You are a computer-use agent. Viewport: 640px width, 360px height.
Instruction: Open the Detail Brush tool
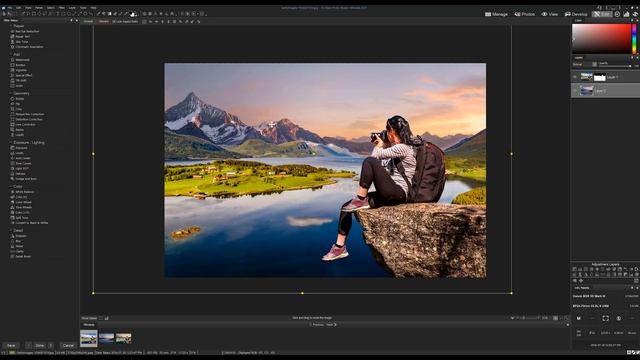pos(22,256)
